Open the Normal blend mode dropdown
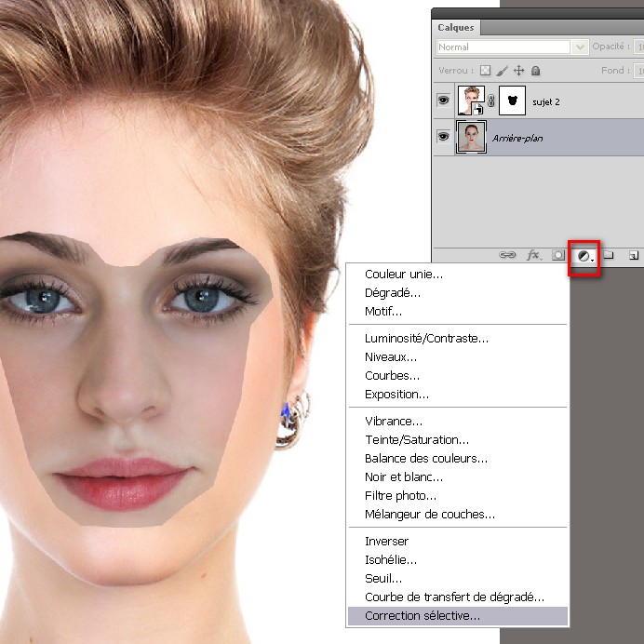This screenshot has height=644, width=644. [513, 47]
